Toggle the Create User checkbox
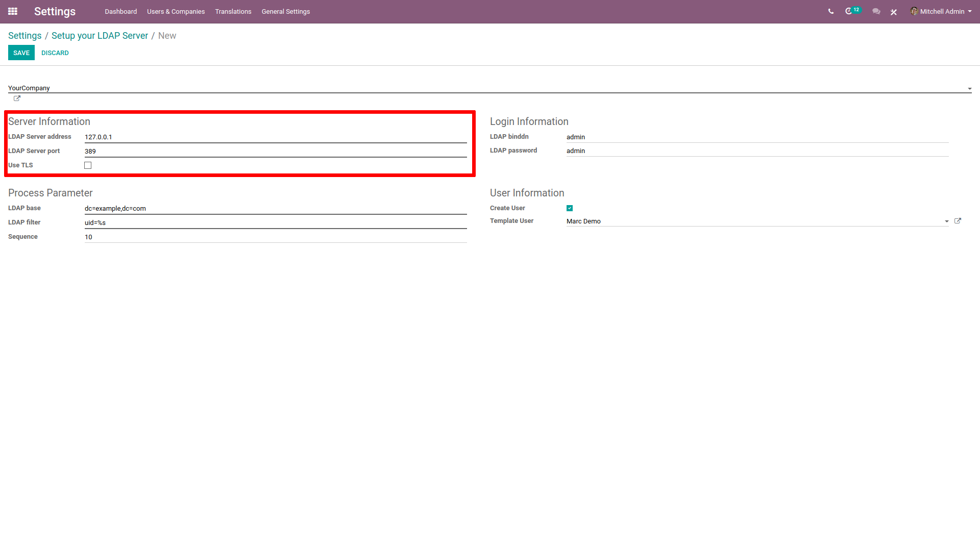This screenshot has height=551, width=980. [570, 208]
